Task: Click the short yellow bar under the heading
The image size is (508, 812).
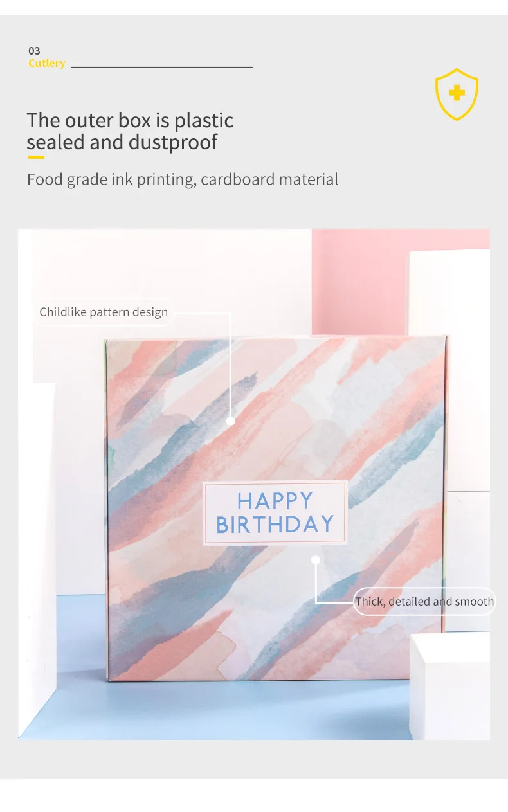Action: click(x=35, y=157)
